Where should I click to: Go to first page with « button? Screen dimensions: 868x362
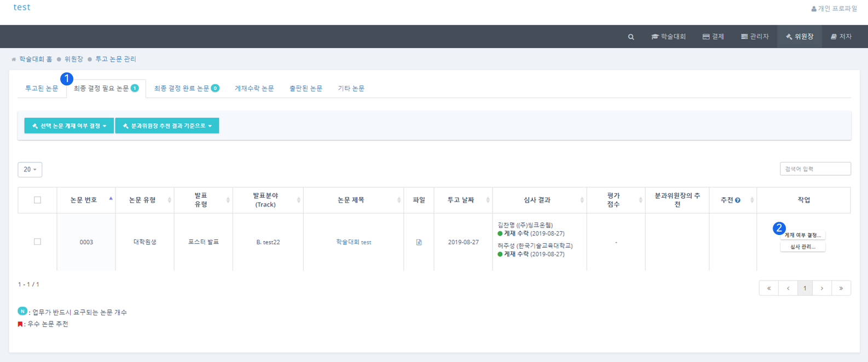pyautogui.click(x=769, y=288)
